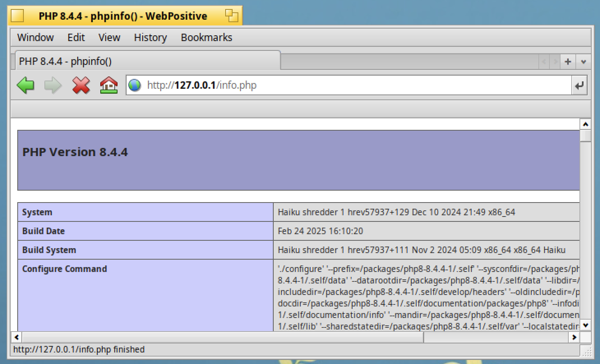
Task: Select the PHP 8.4.4 - phpinfo() tab
Action: click(x=148, y=61)
